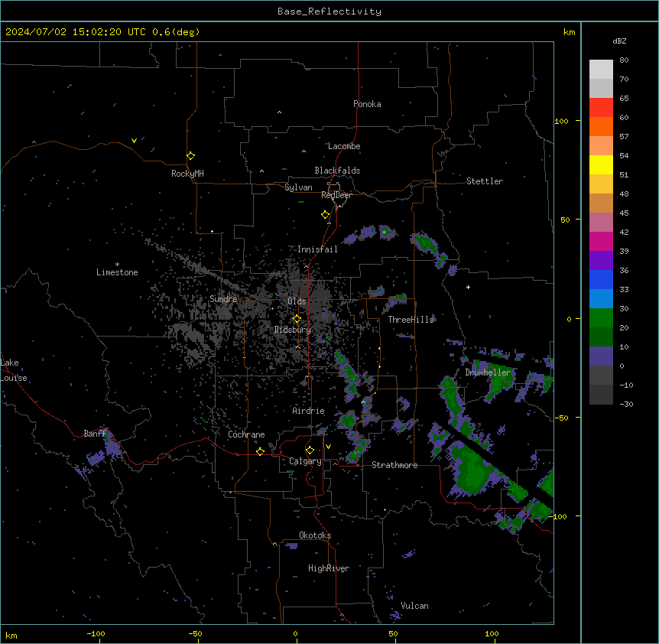
Task: Click the Olds town label
Action: pyautogui.click(x=297, y=301)
